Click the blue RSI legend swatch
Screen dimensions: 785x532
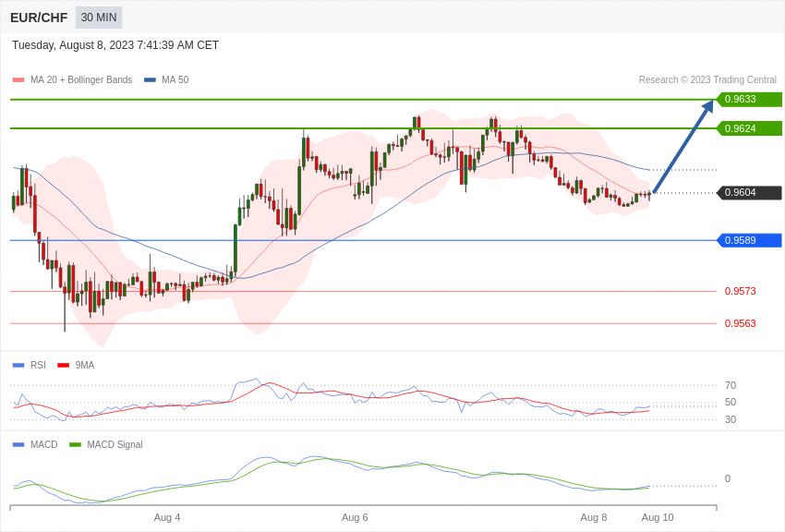point(18,366)
